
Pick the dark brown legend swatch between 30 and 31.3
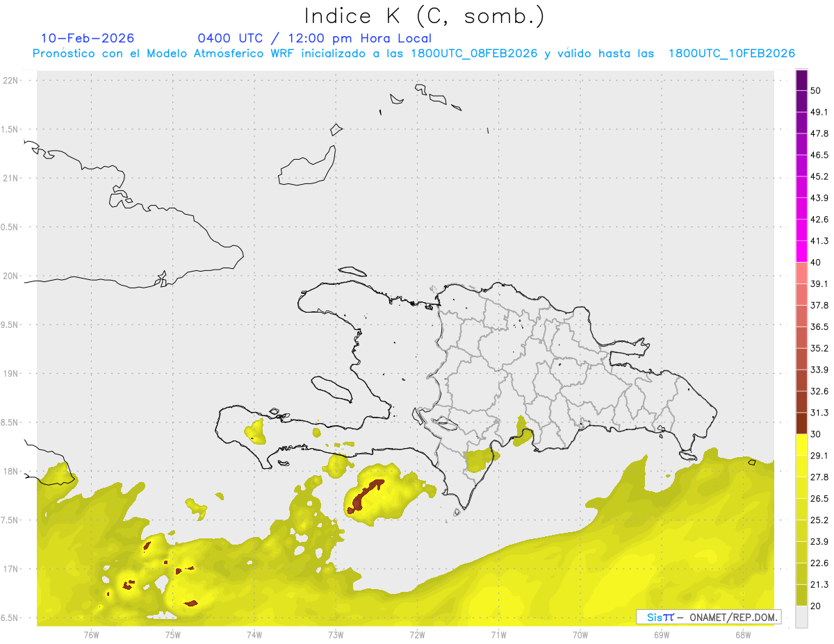(x=801, y=423)
